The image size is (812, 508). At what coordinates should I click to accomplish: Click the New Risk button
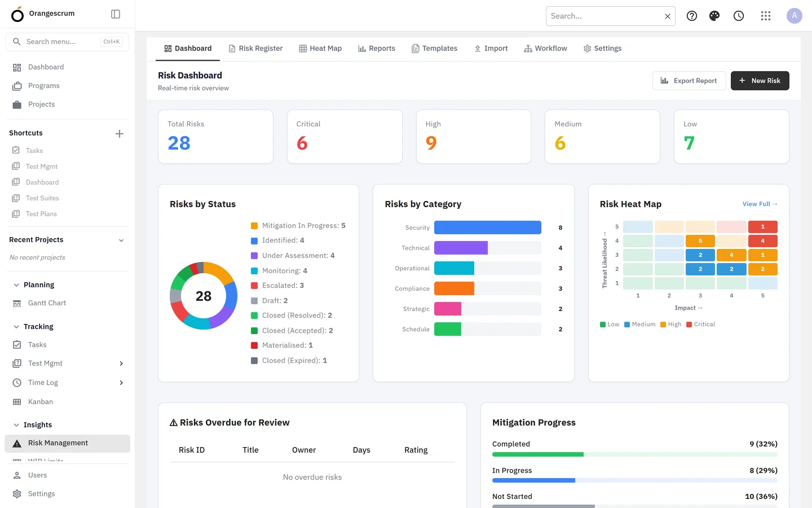[760, 81]
